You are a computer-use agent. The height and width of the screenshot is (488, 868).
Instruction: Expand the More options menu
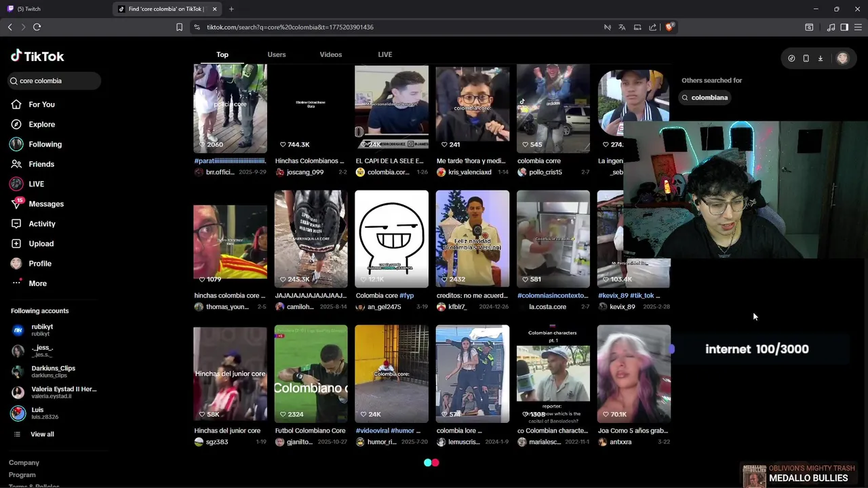click(37, 283)
